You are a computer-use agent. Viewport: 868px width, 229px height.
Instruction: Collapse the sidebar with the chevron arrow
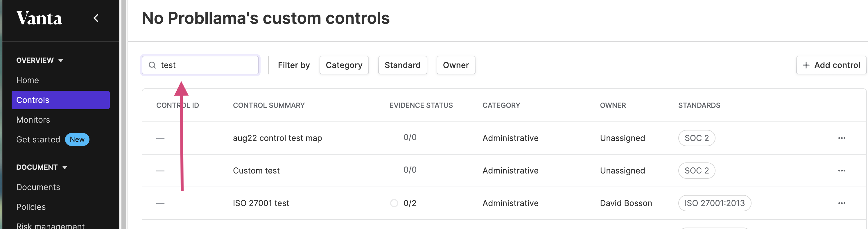point(96,18)
